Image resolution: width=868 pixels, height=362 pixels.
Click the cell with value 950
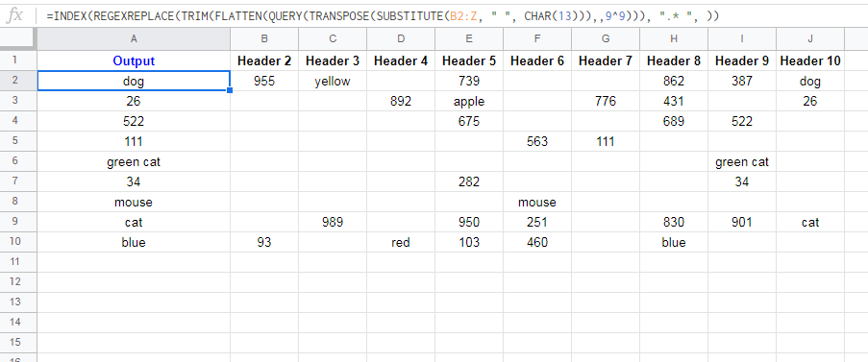469,222
